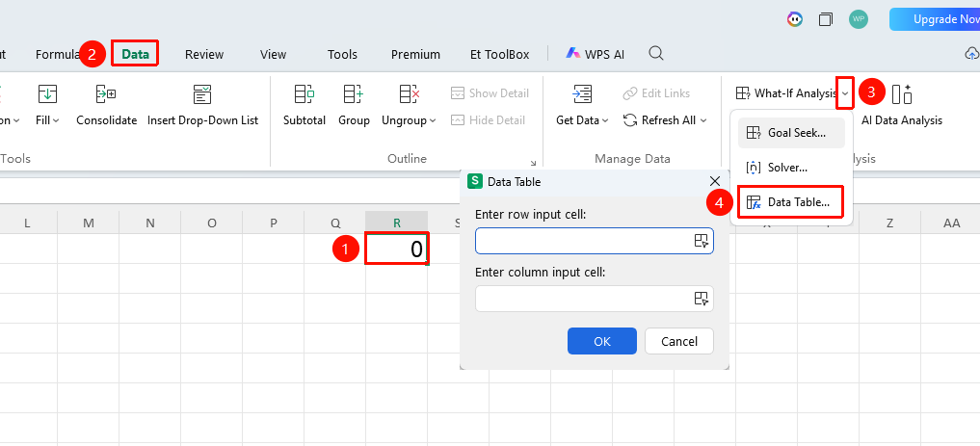980x446 pixels.
Task: Click the overlapping windows icon in title bar
Action: coord(826,19)
